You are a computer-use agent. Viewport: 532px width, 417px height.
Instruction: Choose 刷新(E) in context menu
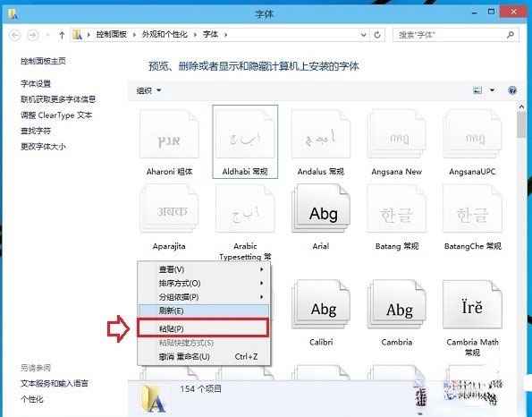tap(204, 311)
